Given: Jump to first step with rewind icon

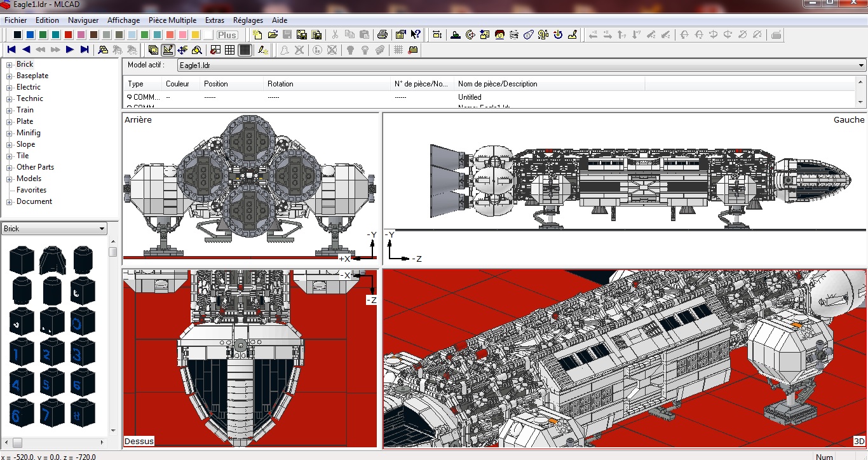Looking at the screenshot, I should pyautogui.click(x=11, y=50).
